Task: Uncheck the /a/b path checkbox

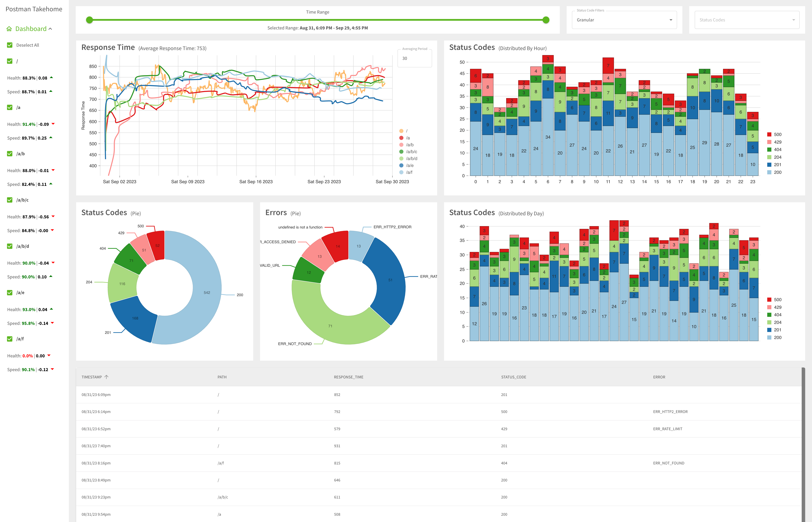Action: pos(10,154)
